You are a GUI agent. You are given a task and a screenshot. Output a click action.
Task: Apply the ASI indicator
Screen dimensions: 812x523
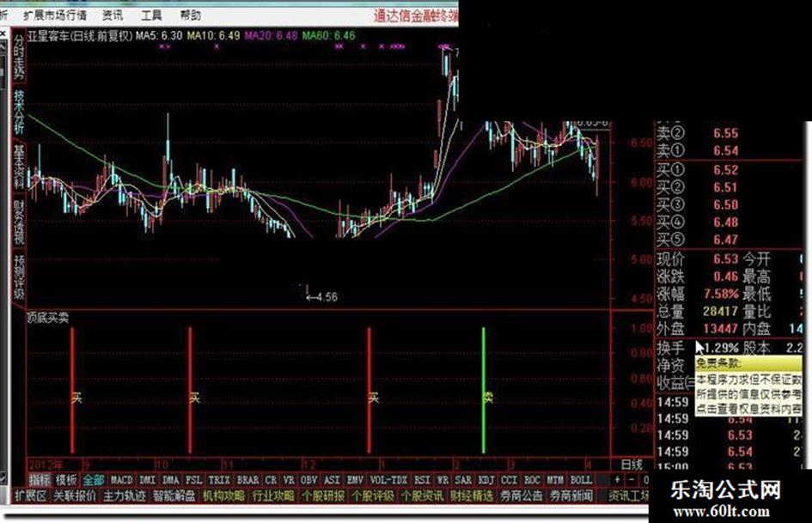click(332, 480)
